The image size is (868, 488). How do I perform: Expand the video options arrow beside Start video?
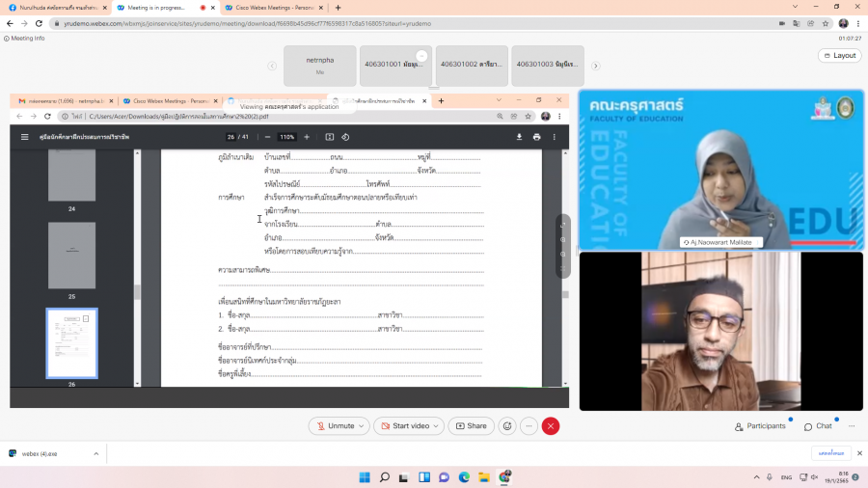coord(437,425)
